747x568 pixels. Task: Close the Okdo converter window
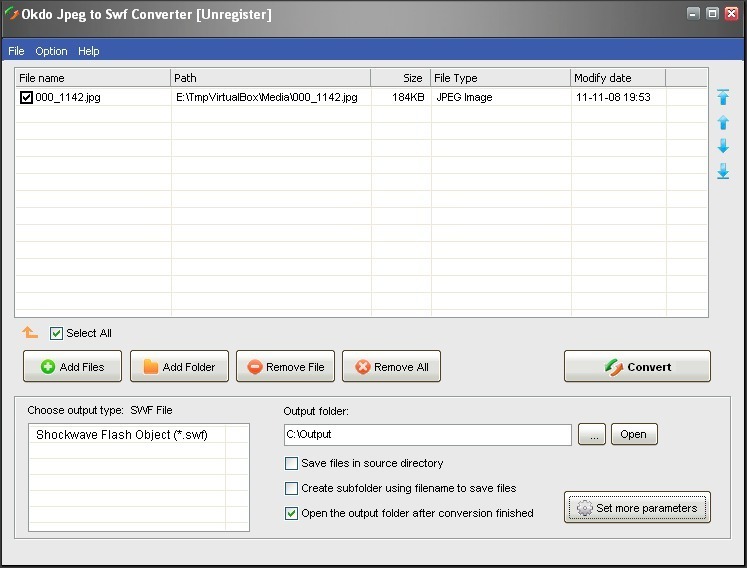coord(731,13)
